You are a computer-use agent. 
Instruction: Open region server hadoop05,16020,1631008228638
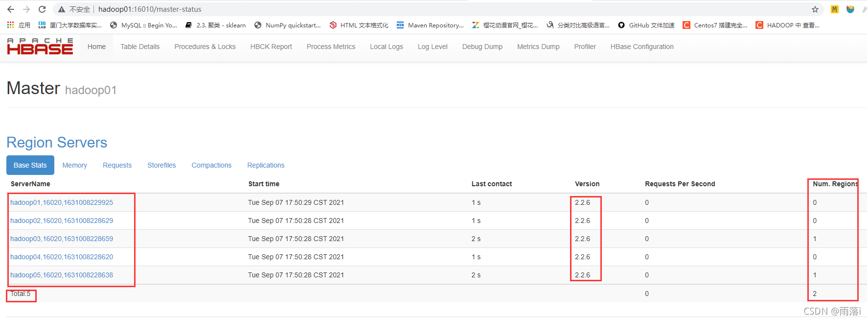[x=62, y=275]
